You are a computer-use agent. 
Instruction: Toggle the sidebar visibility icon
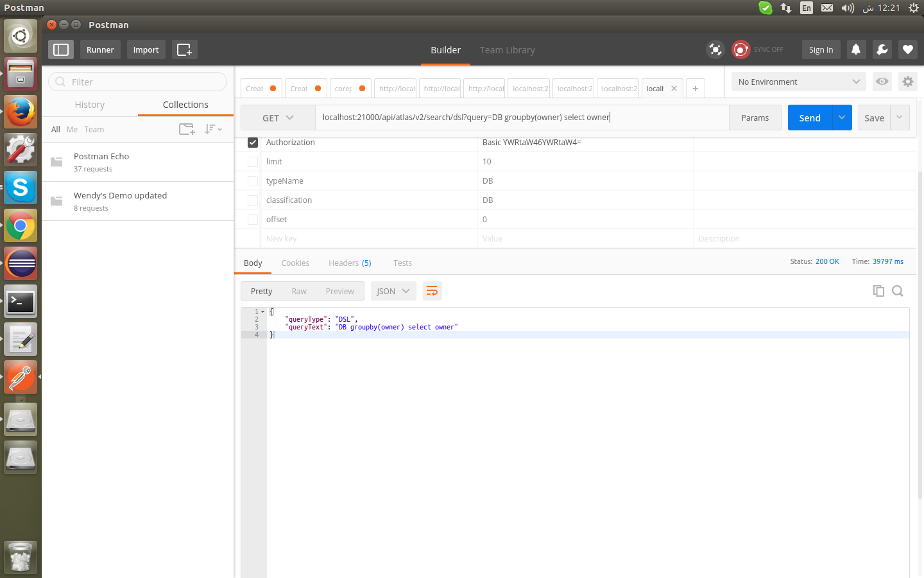point(60,49)
